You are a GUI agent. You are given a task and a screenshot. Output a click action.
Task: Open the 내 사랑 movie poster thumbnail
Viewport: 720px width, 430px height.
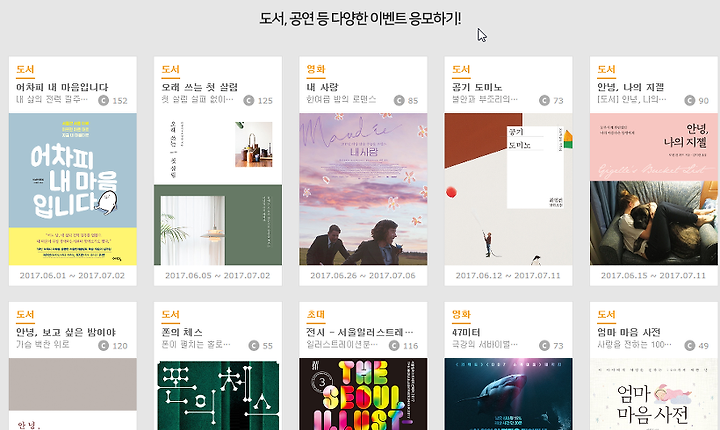click(x=363, y=189)
